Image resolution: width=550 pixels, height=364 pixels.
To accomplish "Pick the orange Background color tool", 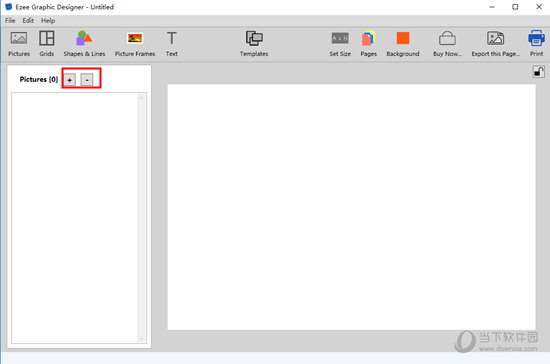I will pos(403,44).
